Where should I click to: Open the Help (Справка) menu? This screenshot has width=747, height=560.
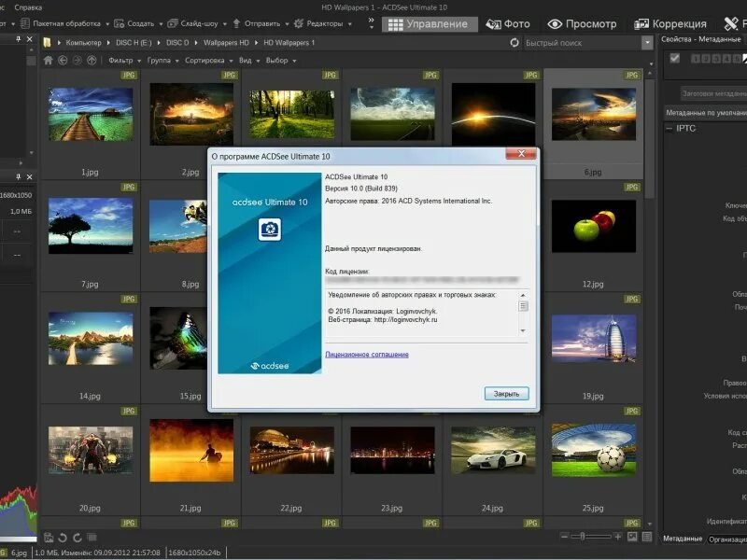(x=28, y=7)
